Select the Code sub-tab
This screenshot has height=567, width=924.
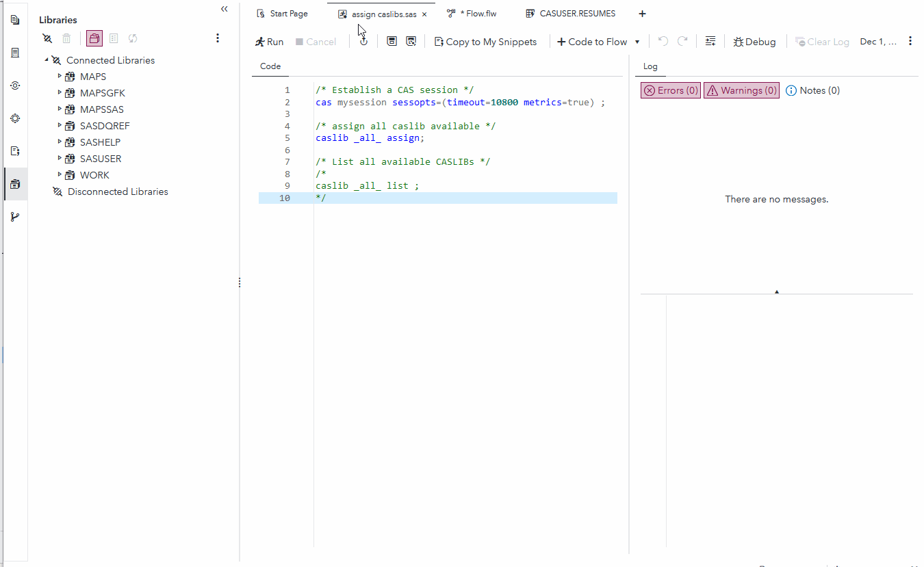pos(270,66)
